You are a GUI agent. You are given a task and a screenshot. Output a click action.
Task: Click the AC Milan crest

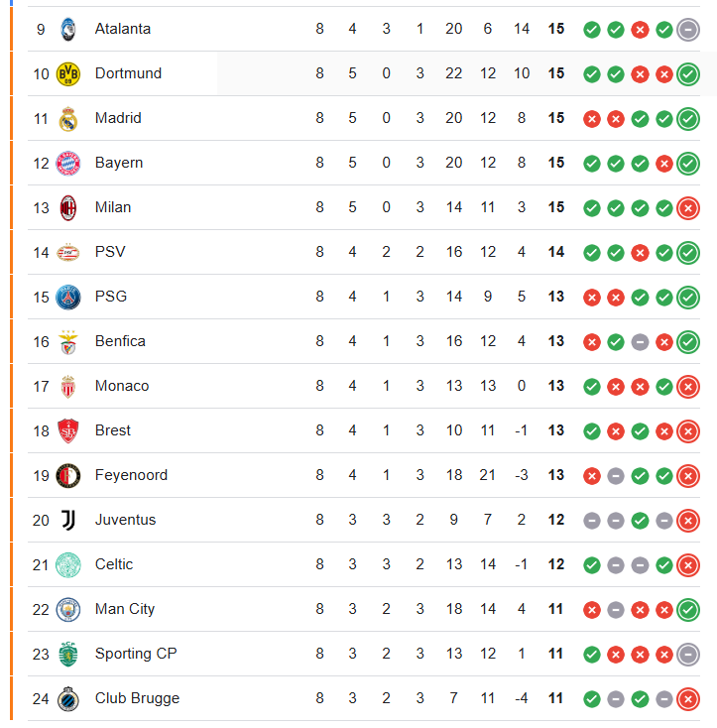click(x=68, y=208)
